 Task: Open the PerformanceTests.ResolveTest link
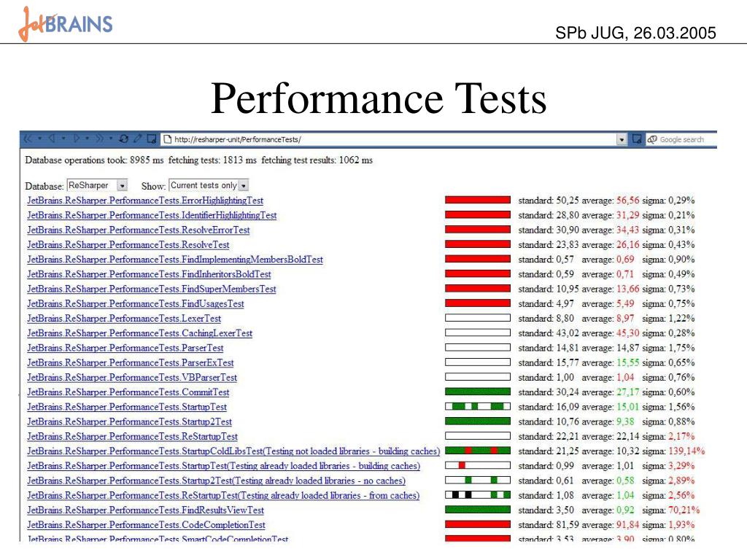point(128,245)
